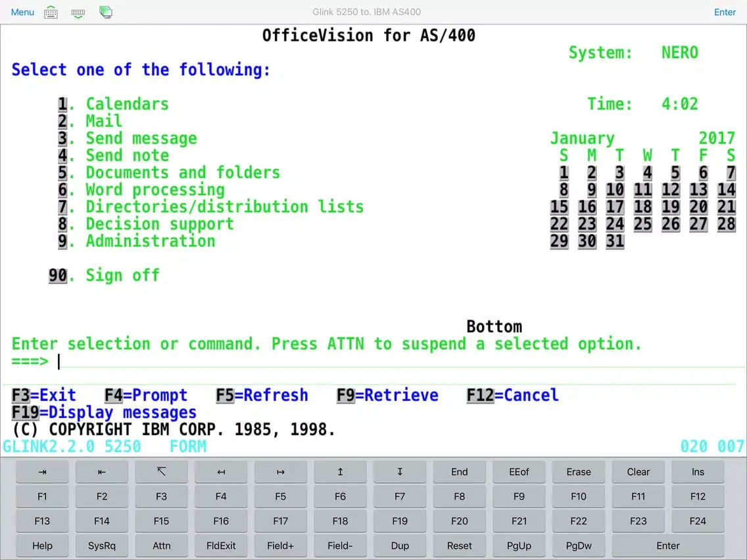
Task: Tap the F13 key on the keypad
Action: point(42,521)
